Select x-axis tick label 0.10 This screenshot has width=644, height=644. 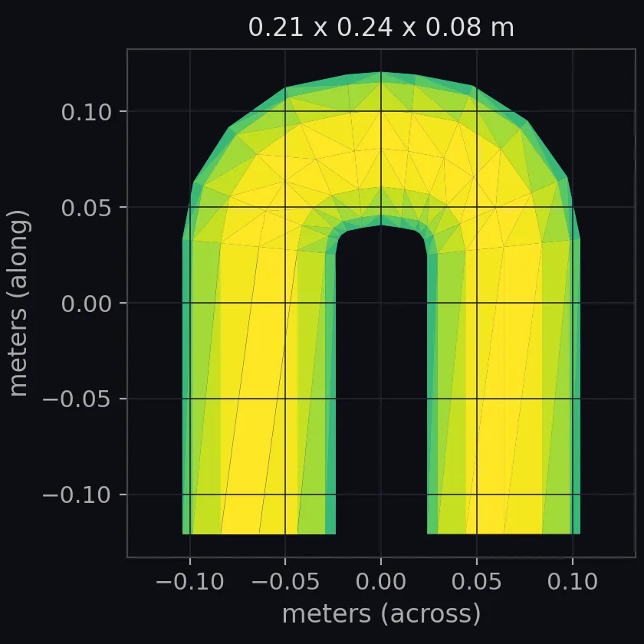tap(573, 582)
